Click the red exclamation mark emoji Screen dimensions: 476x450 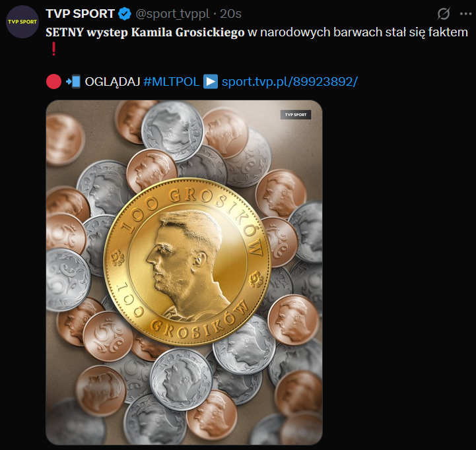(x=53, y=49)
